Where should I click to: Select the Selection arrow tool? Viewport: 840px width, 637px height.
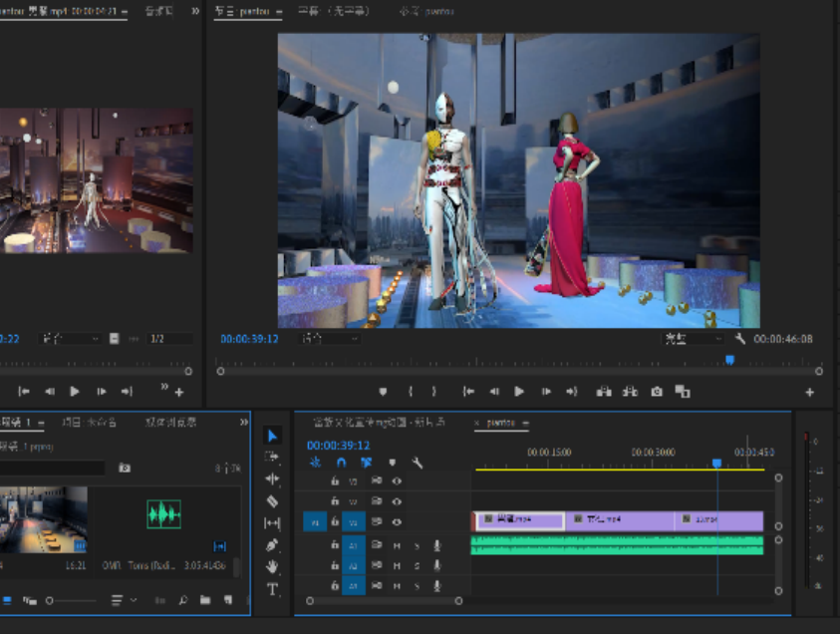(273, 436)
